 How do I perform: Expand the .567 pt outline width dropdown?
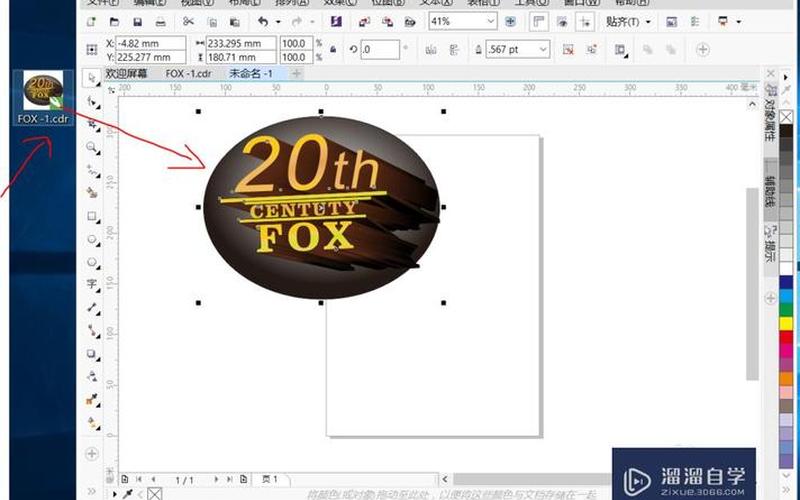(543, 49)
